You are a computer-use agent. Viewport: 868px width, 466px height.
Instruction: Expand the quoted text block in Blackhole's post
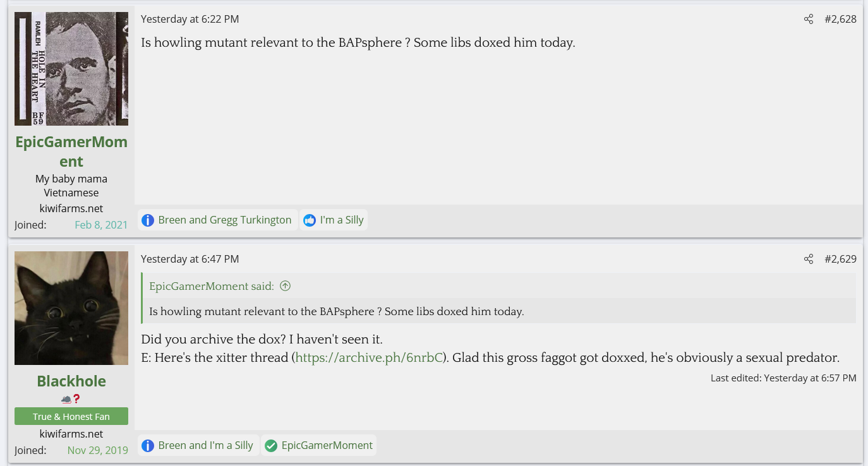click(336, 311)
